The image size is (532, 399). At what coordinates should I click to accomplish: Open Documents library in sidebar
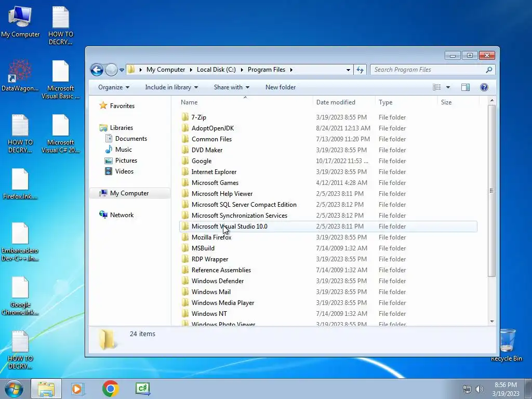pyautogui.click(x=126, y=138)
